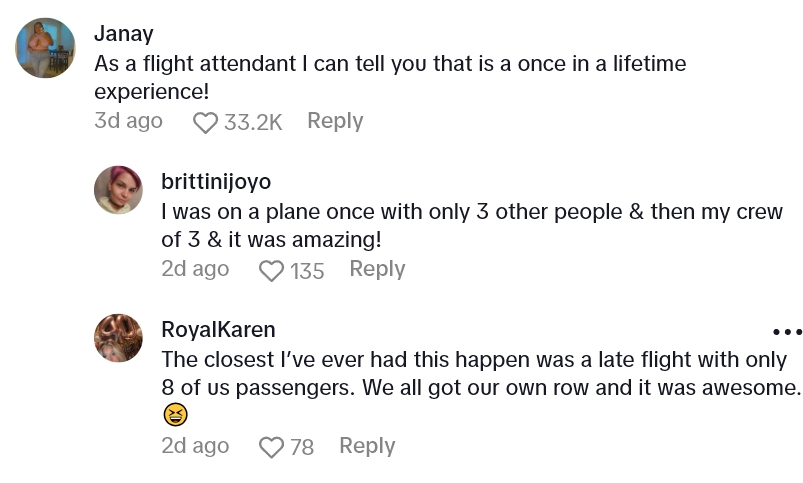Click the 78 like count
Viewport: 803px width, 483px height.
[302, 448]
